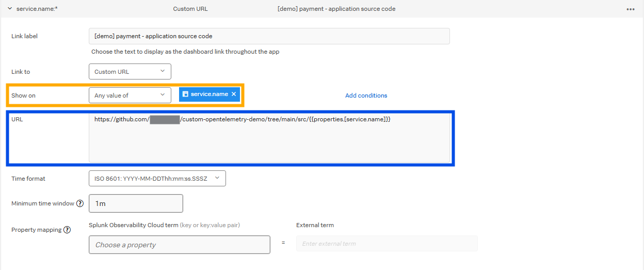
Task: Click inside the URL text area
Action: point(269,138)
